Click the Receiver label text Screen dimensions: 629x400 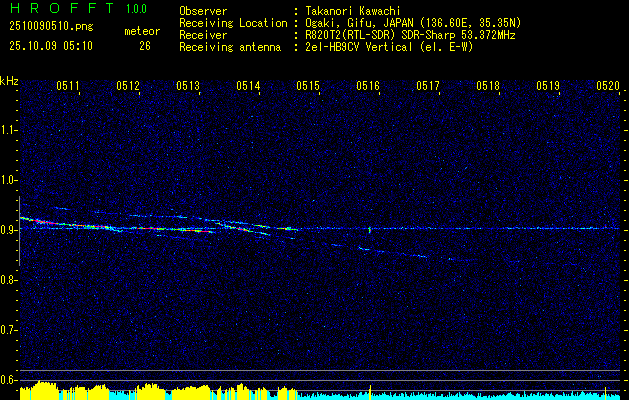[203, 35]
